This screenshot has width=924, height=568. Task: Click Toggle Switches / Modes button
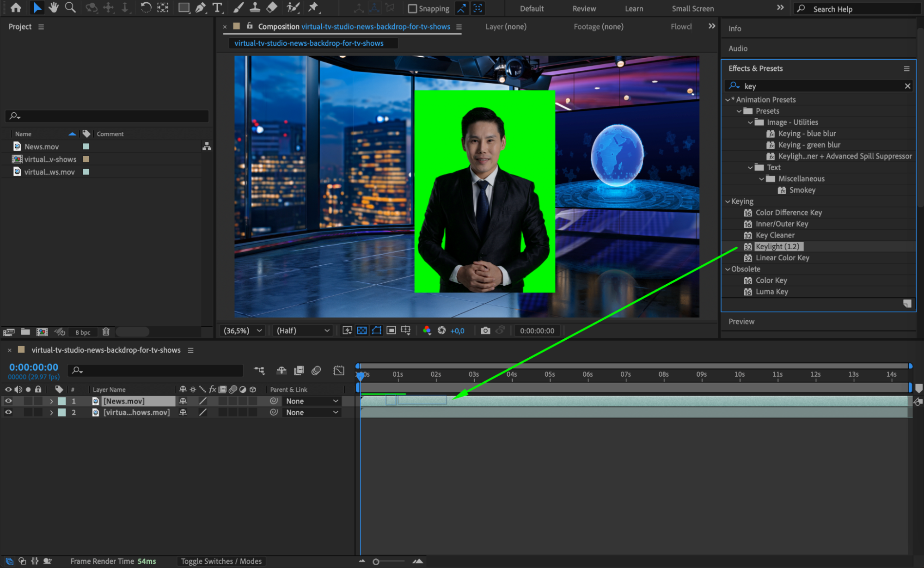pyautogui.click(x=221, y=561)
